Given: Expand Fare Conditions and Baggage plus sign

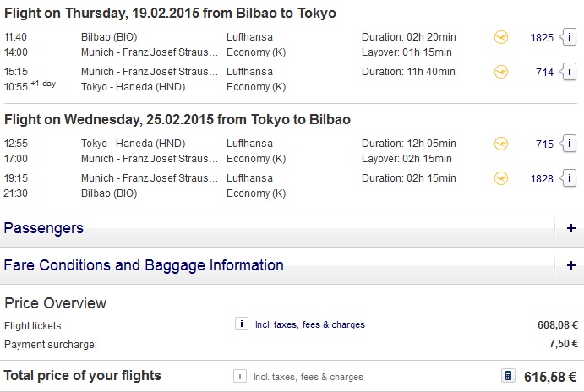Looking at the screenshot, I should coord(571,265).
